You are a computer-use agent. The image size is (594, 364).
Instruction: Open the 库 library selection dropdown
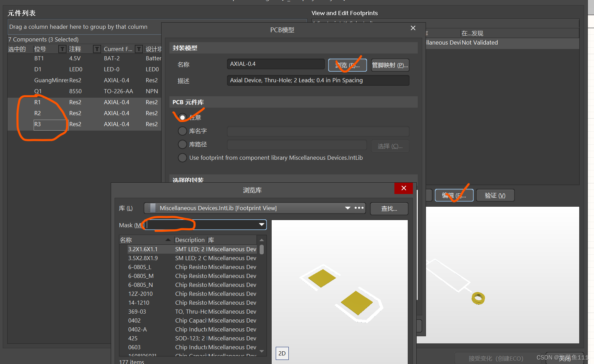coord(347,208)
